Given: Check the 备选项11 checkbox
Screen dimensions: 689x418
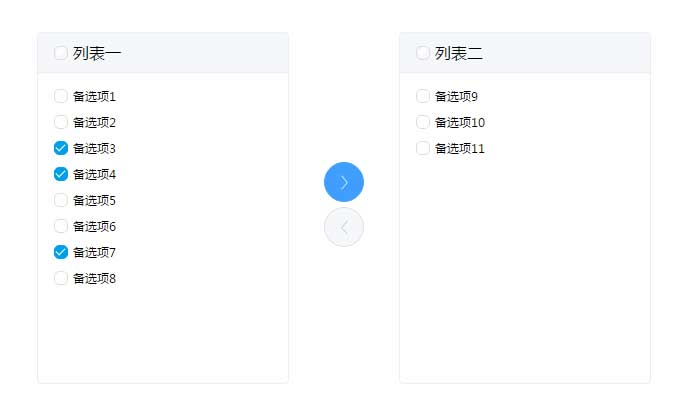Looking at the screenshot, I should click(423, 149).
